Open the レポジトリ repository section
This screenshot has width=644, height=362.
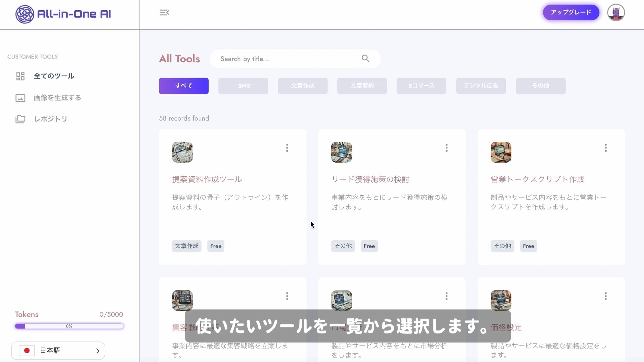[51, 119]
